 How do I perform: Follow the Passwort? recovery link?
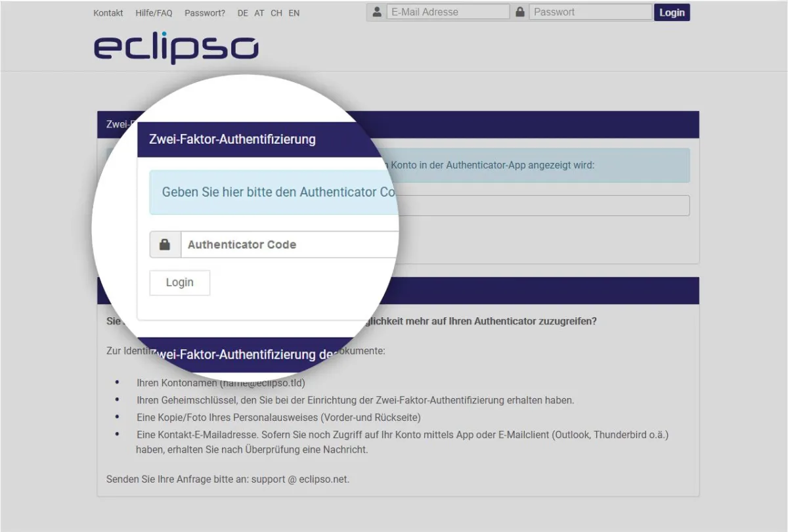pyautogui.click(x=205, y=13)
